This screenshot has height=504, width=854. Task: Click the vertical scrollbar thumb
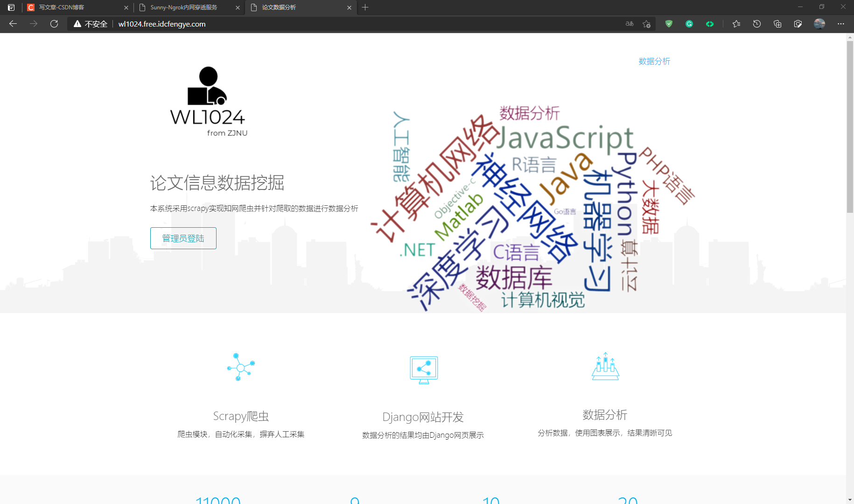point(850,126)
